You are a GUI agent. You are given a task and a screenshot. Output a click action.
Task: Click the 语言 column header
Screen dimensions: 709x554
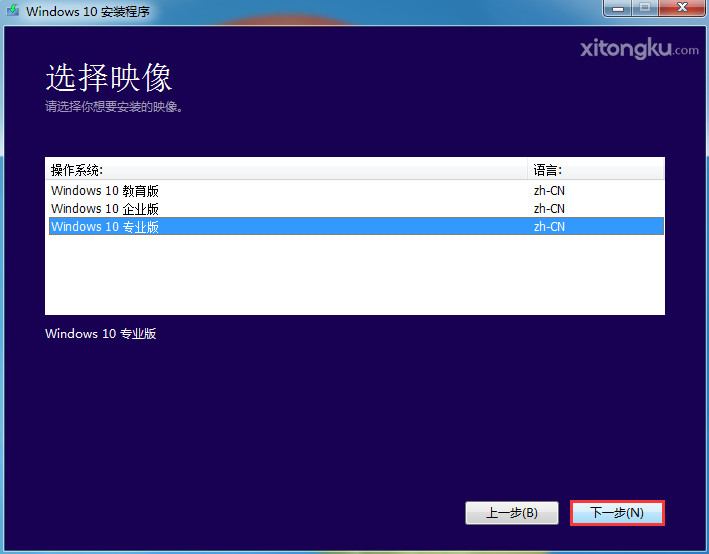coord(596,170)
